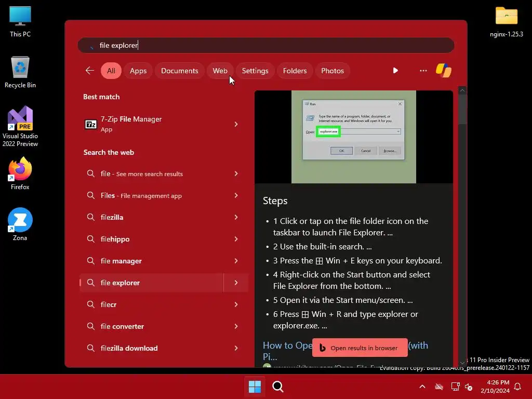Expand the filezilla suggestion arrow
Screen dimensions: 532x399
click(236, 217)
